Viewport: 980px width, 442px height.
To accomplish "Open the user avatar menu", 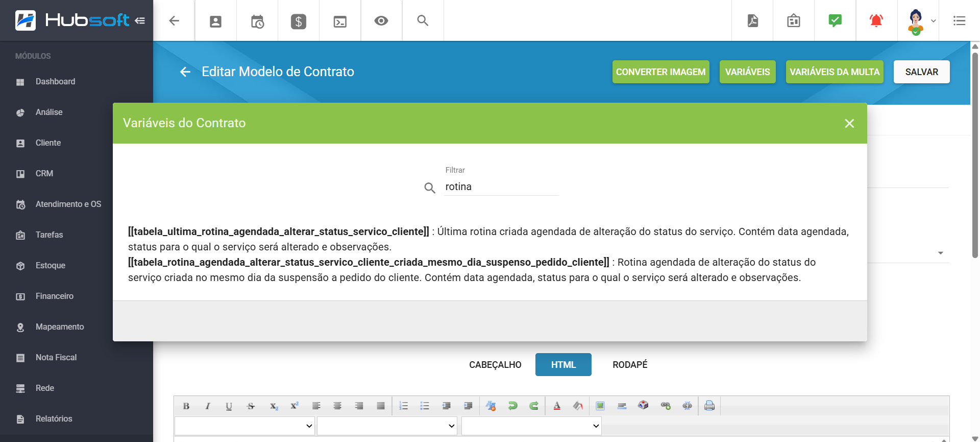I will (921, 21).
